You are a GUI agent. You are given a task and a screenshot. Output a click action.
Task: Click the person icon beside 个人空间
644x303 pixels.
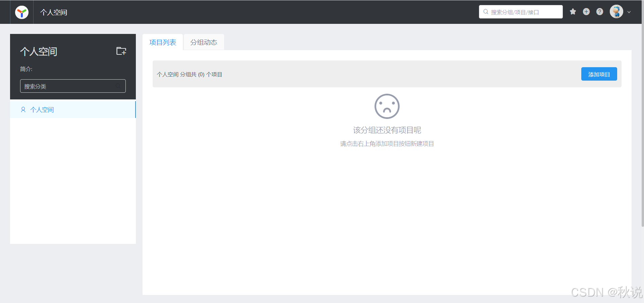(x=23, y=110)
